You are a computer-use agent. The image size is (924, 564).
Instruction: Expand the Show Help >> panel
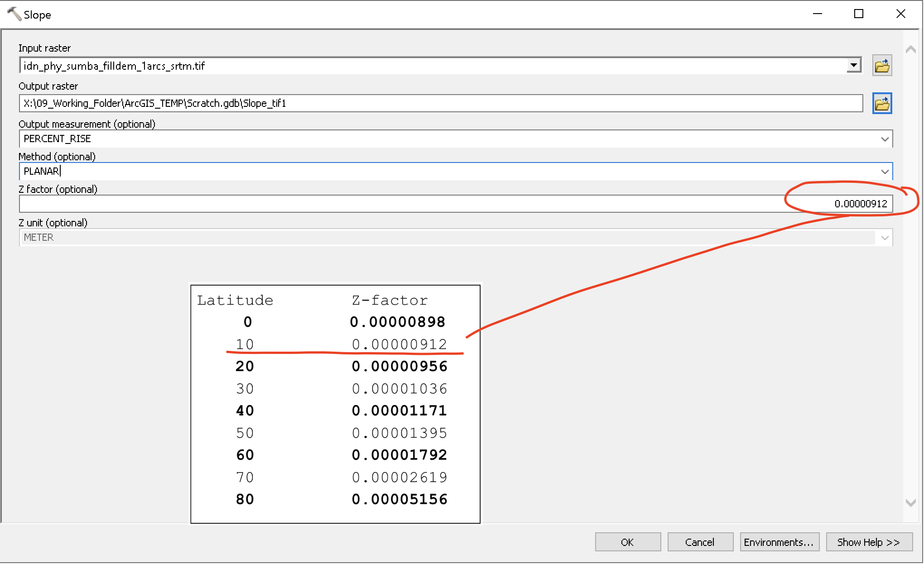pos(869,542)
